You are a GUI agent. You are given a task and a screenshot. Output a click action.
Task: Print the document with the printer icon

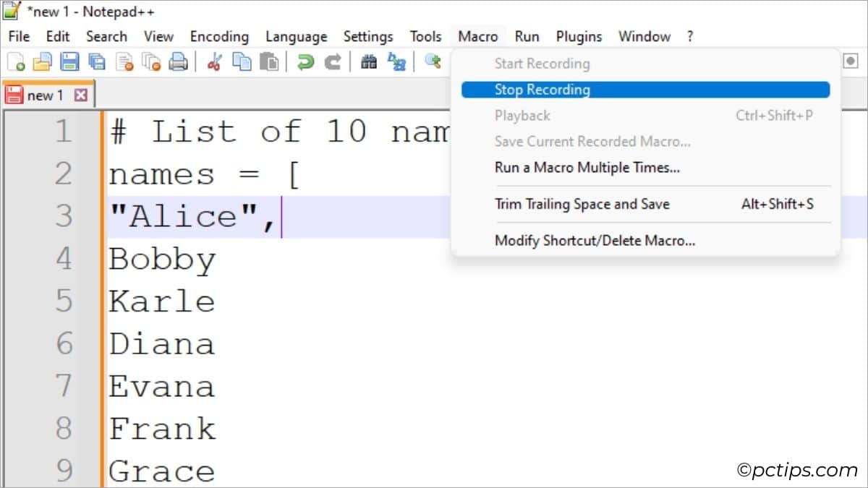click(178, 62)
